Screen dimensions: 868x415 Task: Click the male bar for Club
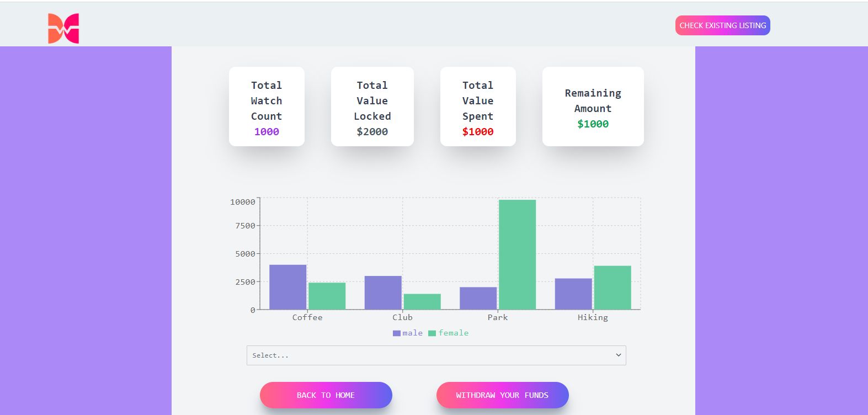[x=383, y=292]
